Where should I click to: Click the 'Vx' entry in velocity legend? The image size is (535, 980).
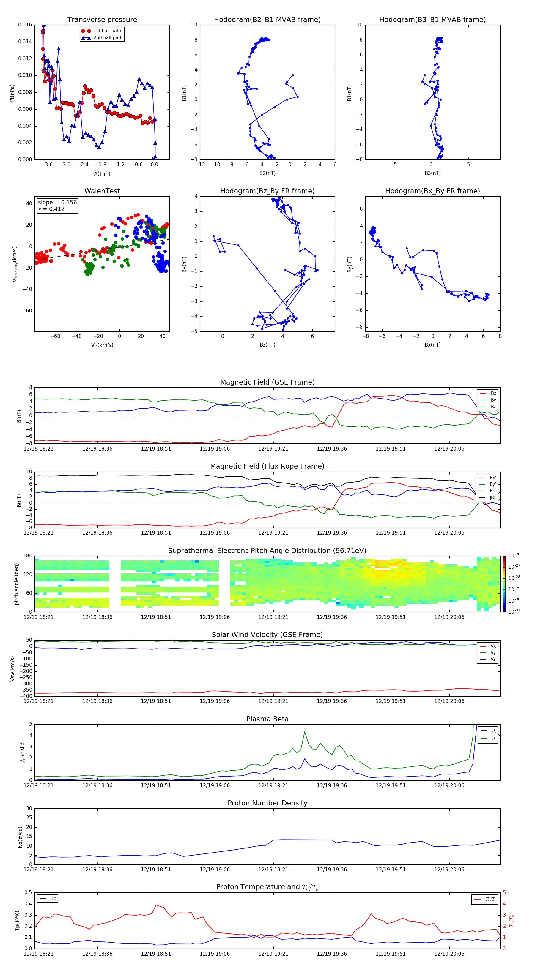click(x=488, y=646)
